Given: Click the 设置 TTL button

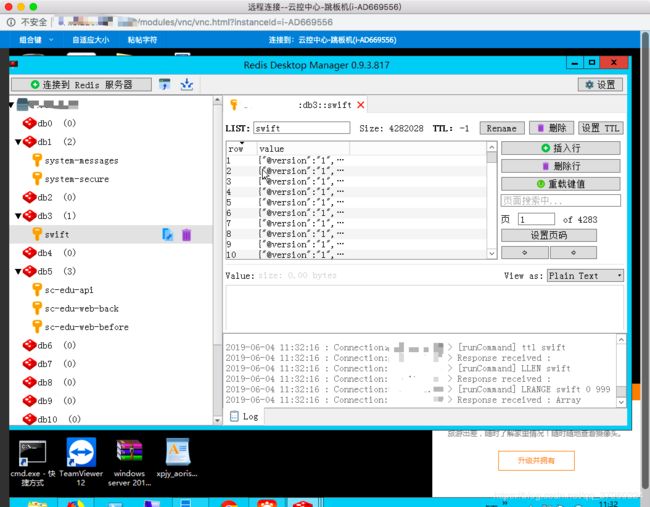Looking at the screenshot, I should point(601,128).
